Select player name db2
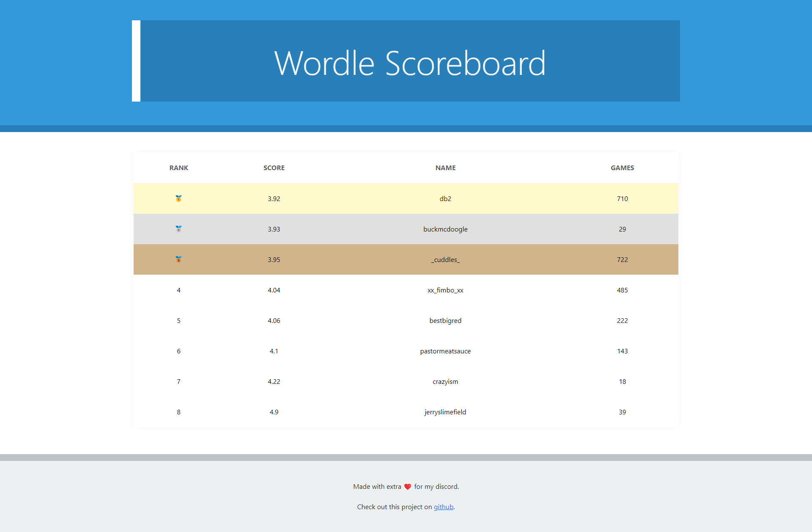This screenshot has width=812, height=532. pos(445,198)
